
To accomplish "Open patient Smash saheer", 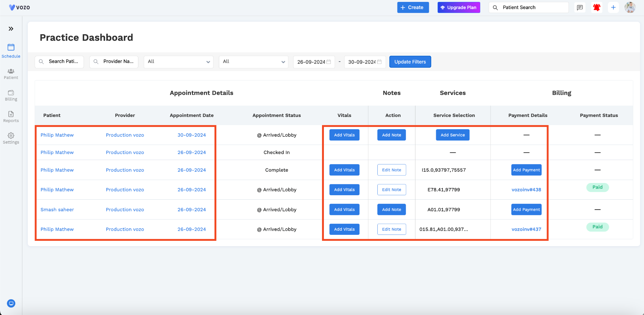I will click(x=57, y=209).
